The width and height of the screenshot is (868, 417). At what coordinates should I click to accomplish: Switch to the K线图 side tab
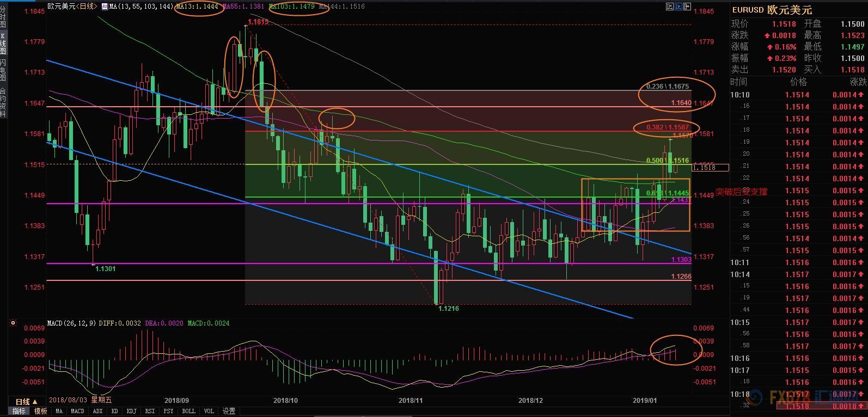click(x=3, y=44)
